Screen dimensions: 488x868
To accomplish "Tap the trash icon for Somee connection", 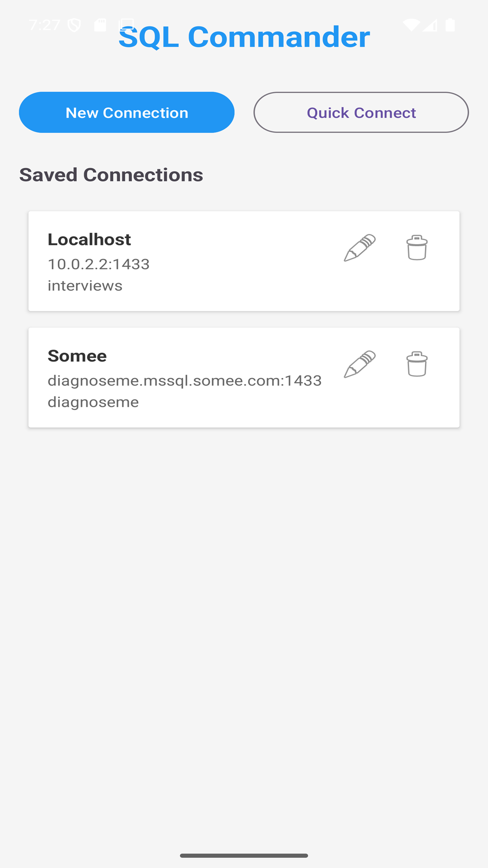I will click(417, 364).
